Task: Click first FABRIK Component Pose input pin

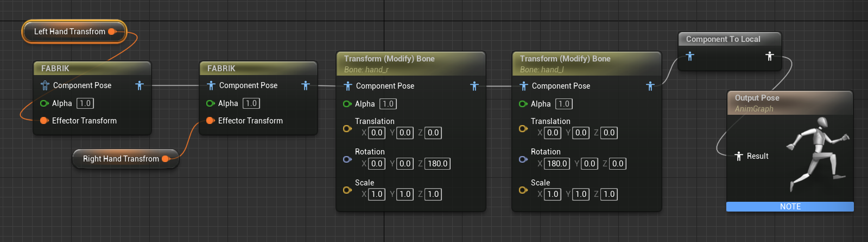Action: point(45,85)
